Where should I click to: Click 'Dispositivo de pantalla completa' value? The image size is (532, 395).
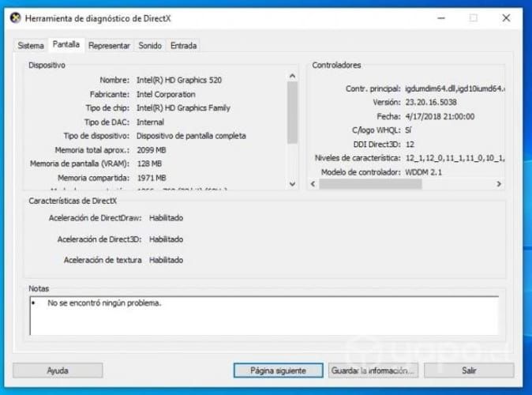(x=191, y=136)
